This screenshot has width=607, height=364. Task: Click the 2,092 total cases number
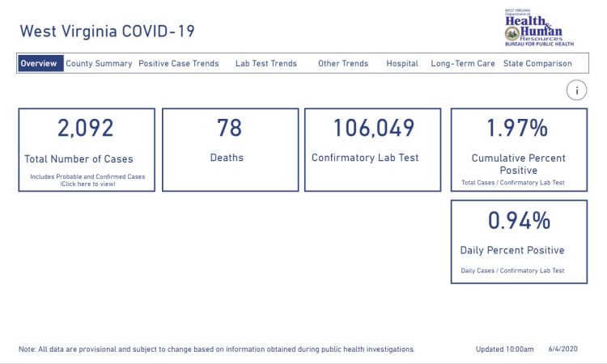(85, 128)
